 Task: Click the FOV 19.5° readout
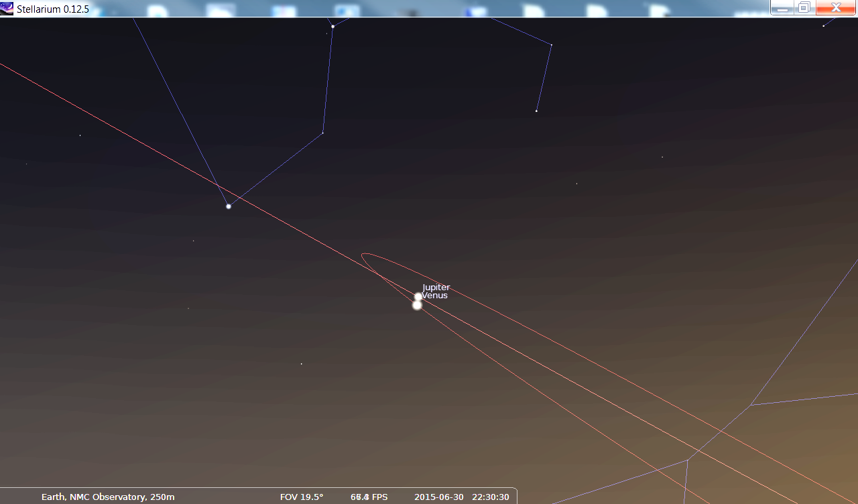pos(301,497)
